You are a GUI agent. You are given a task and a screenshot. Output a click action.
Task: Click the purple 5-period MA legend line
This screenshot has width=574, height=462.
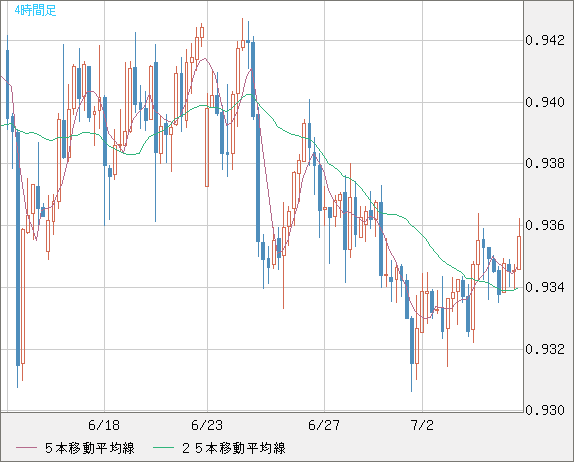point(26,448)
